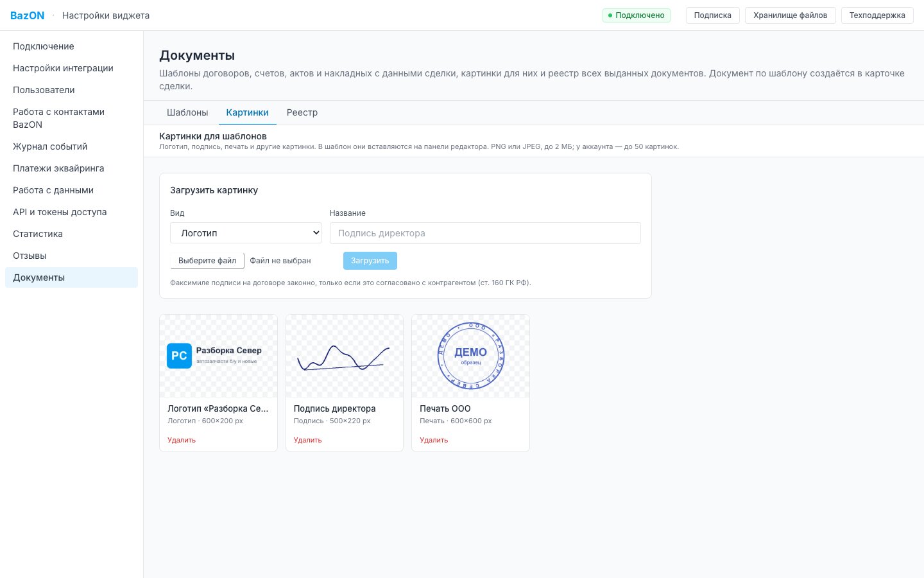Open Отзывы in the sidebar
Viewport: 924px width, 578px height.
coord(71,256)
